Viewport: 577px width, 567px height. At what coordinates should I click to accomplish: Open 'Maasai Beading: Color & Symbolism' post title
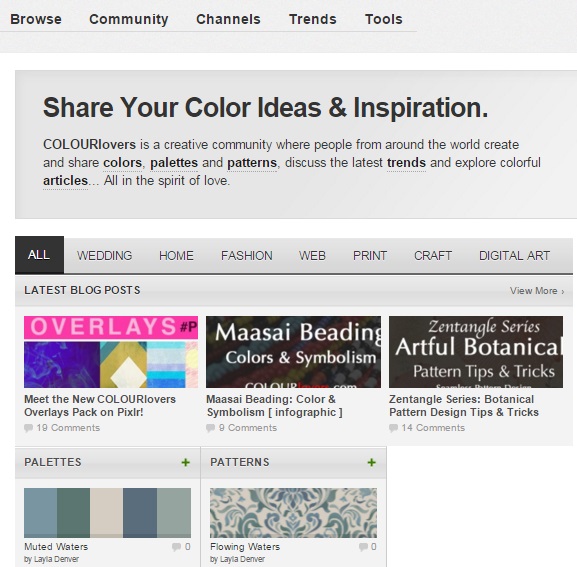point(274,406)
